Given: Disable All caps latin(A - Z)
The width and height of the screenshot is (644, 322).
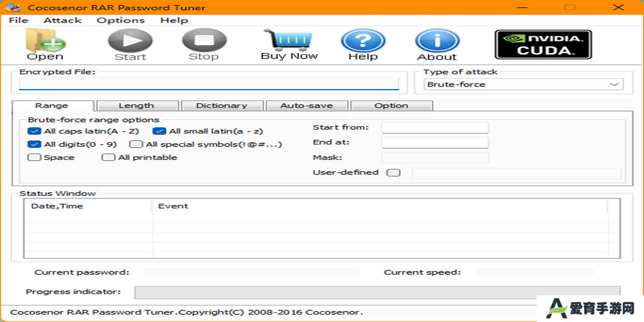Looking at the screenshot, I should coord(34,131).
